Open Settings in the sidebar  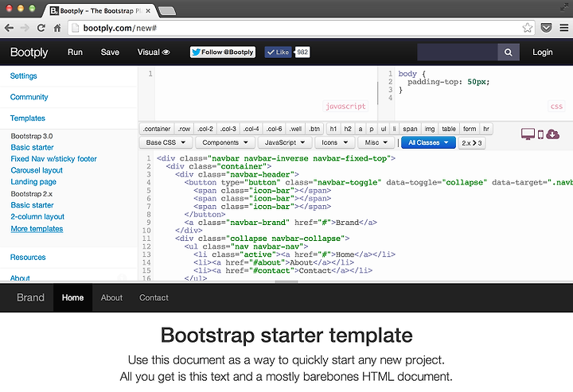23,76
